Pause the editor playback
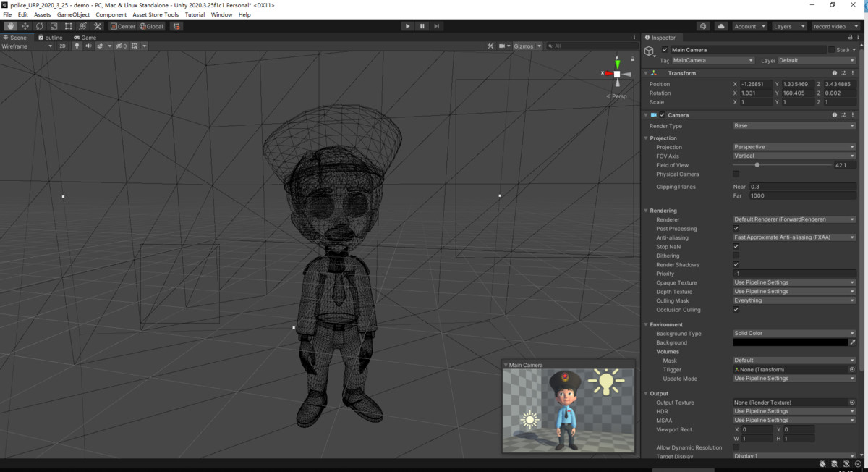Screen dimensions: 868x472 click(422, 26)
